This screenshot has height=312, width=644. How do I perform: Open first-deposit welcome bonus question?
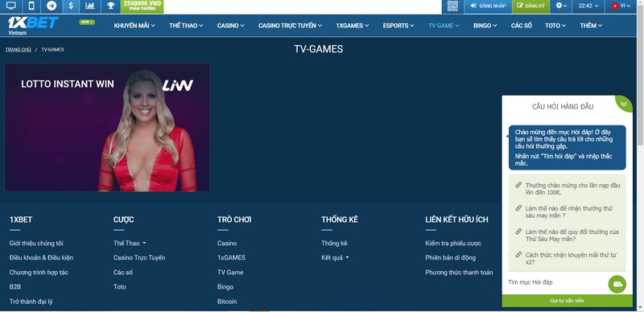(572, 189)
